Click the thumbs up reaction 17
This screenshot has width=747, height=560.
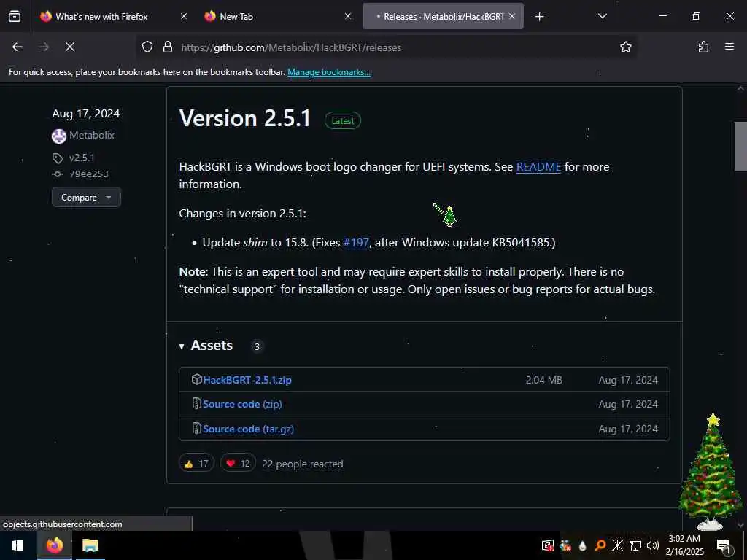coord(196,463)
